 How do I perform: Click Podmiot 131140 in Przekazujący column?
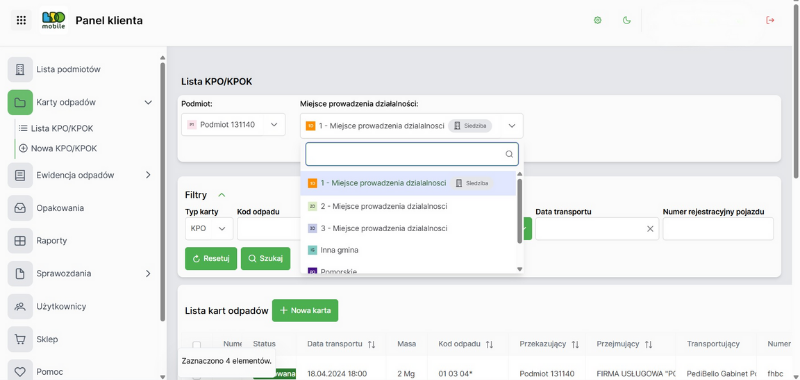pos(547,373)
